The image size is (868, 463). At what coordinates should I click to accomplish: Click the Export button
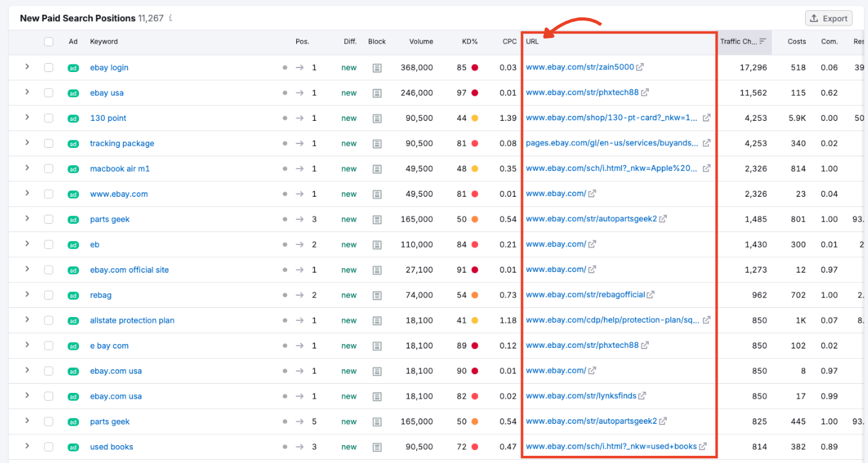click(828, 18)
